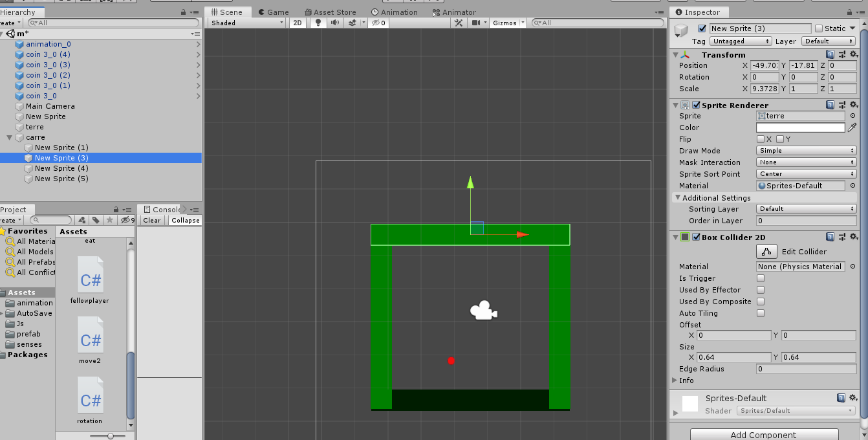Enable Flip X checkbox
The image size is (868, 440).
[x=761, y=139]
